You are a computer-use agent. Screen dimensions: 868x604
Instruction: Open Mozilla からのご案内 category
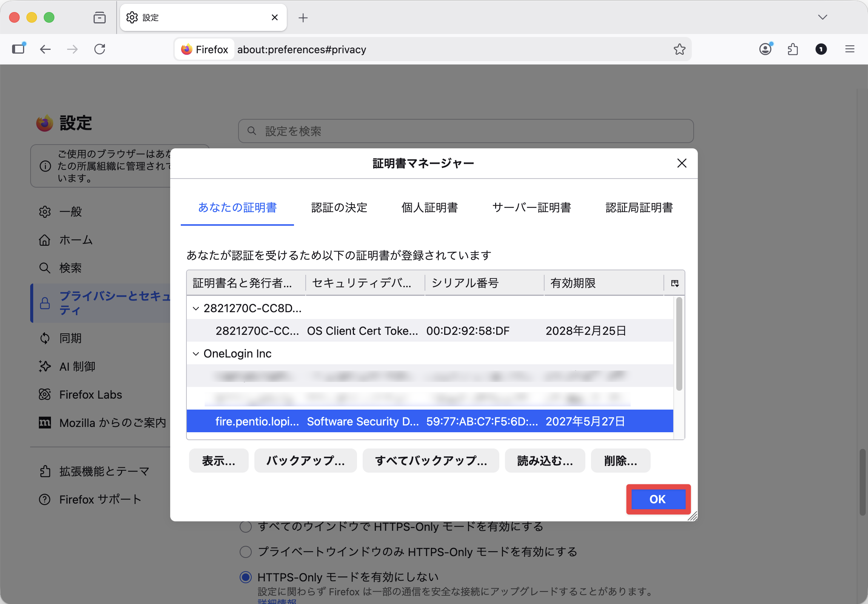102,423
